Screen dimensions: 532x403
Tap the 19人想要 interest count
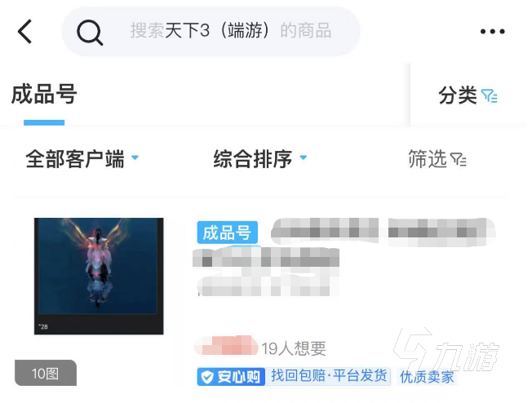[x=294, y=348]
